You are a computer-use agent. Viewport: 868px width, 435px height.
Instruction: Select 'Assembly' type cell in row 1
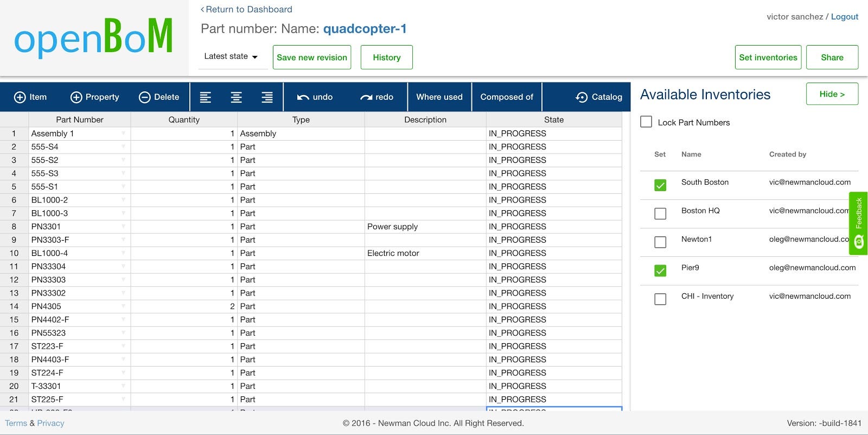click(301, 133)
